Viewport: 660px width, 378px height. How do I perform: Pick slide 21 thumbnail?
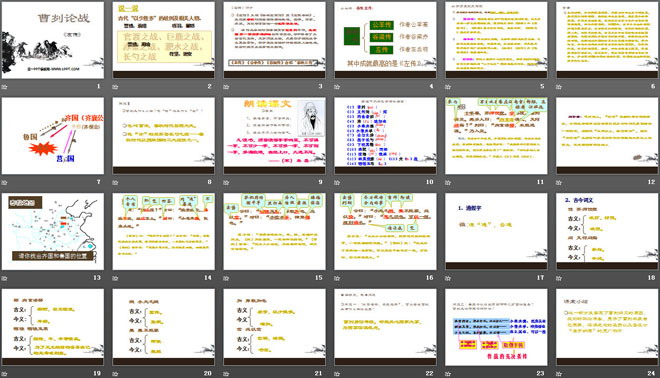[x=274, y=327]
